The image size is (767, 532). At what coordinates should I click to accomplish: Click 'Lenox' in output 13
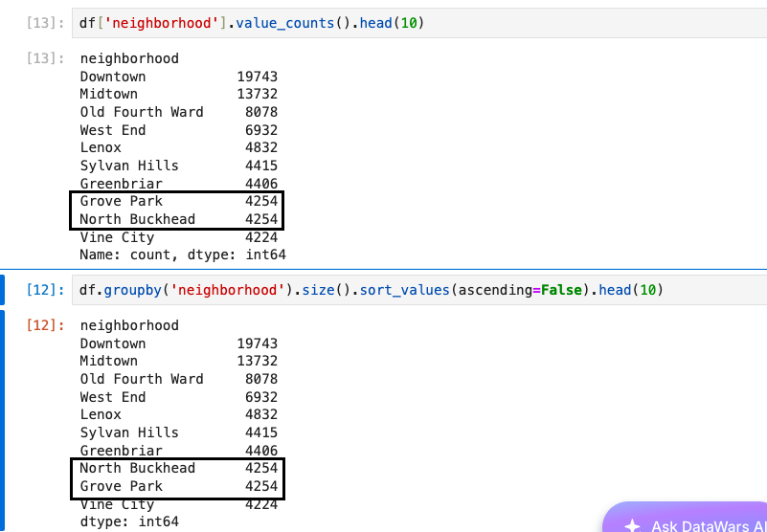point(101,147)
